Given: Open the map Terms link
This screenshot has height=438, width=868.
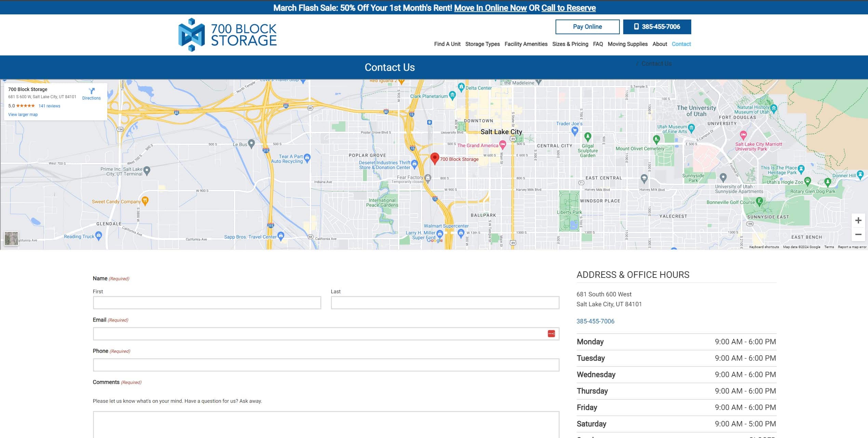Looking at the screenshot, I should (x=829, y=247).
